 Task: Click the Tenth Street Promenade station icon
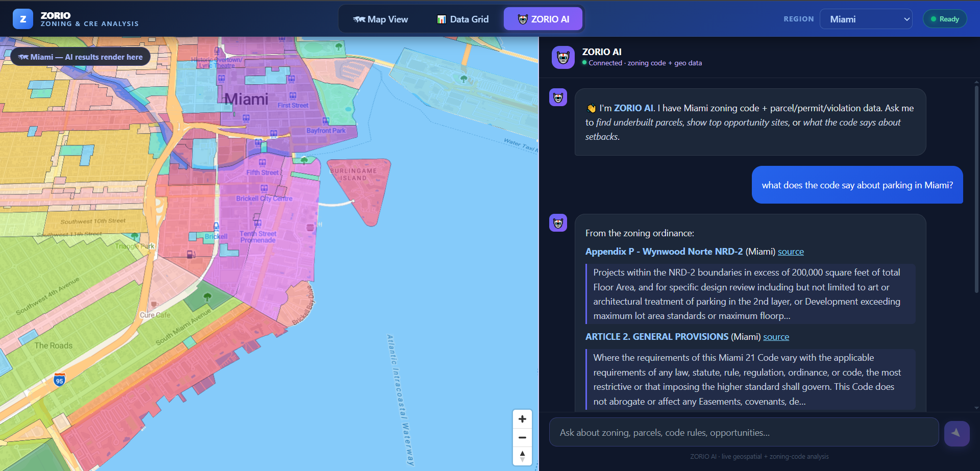point(258,224)
